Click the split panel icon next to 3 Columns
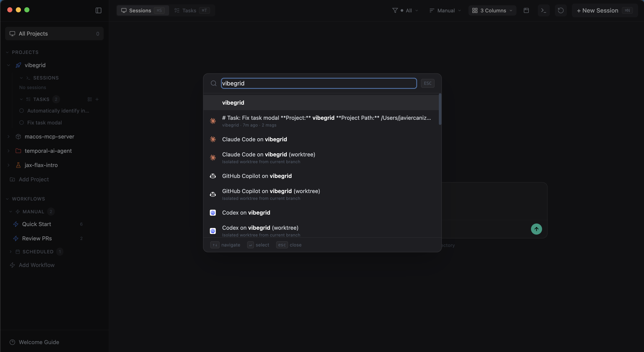The image size is (644, 352). pyautogui.click(x=526, y=10)
